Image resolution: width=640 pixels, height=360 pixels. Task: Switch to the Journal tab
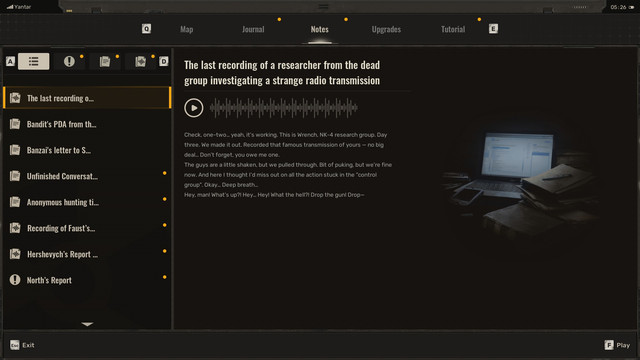253,29
